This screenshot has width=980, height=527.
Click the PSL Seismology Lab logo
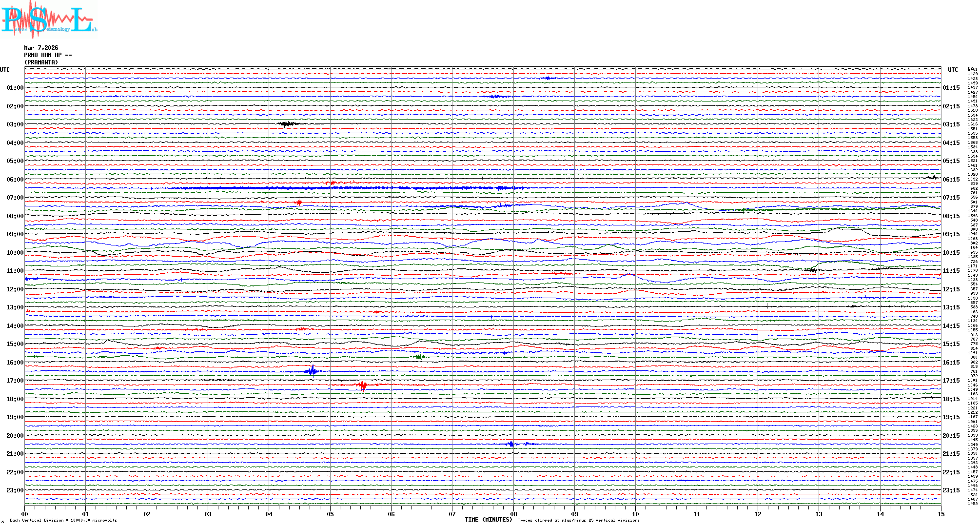click(x=48, y=20)
